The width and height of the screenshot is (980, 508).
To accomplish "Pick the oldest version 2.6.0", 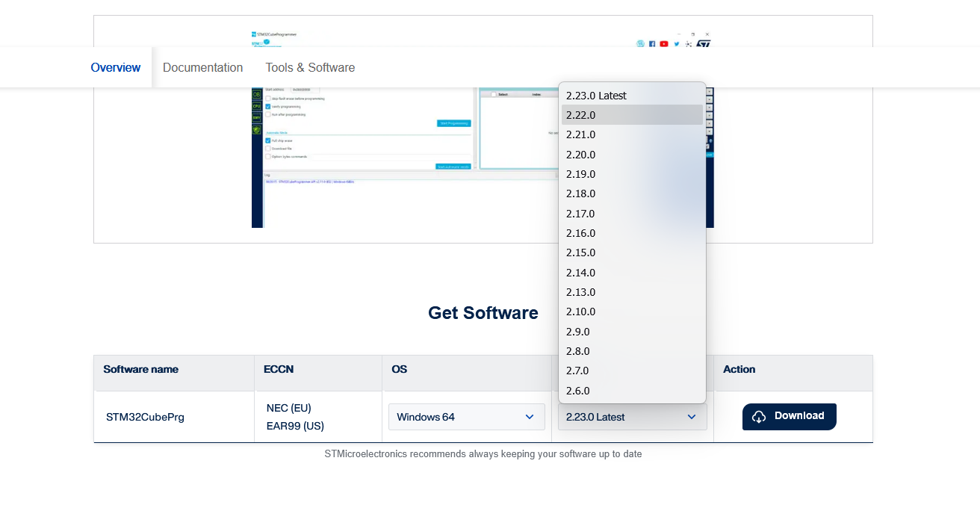I will coord(632,391).
